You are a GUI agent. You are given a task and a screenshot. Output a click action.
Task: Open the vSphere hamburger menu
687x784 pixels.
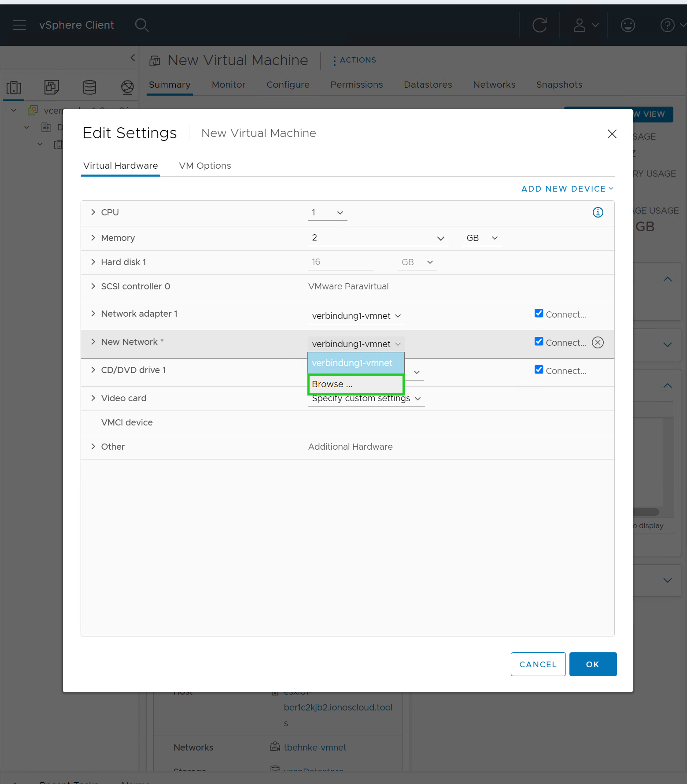[19, 25]
